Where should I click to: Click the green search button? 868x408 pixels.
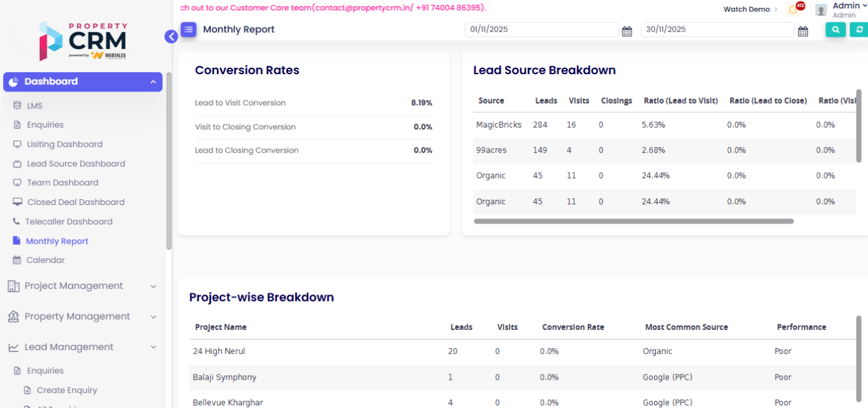835,30
